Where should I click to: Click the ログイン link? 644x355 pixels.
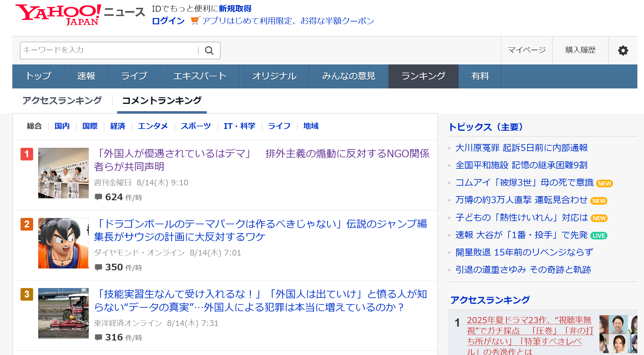168,21
